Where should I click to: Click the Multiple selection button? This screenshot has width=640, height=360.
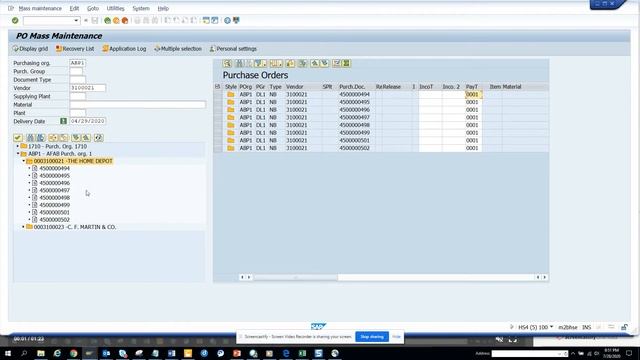[178, 49]
